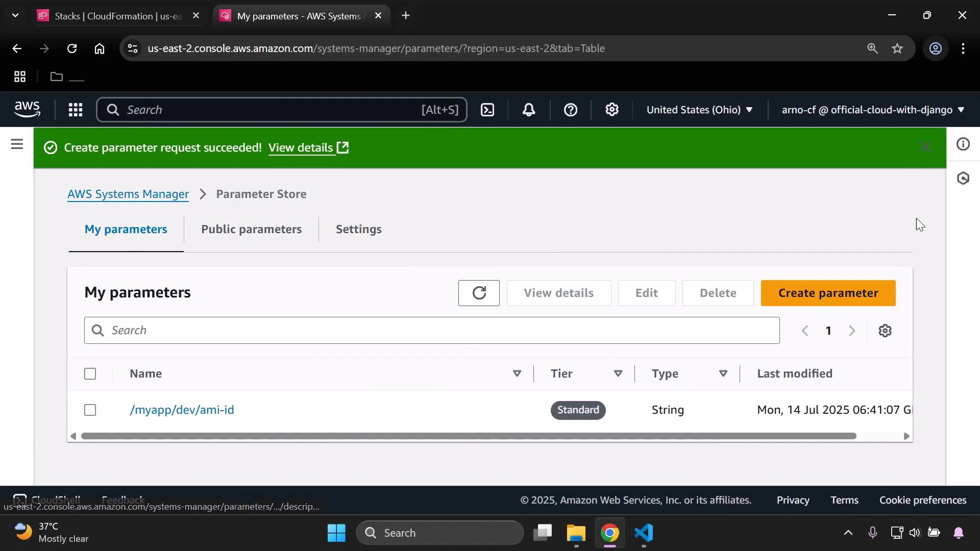Open the arno-cf account dropdown
The image size is (980, 551).
click(871, 110)
